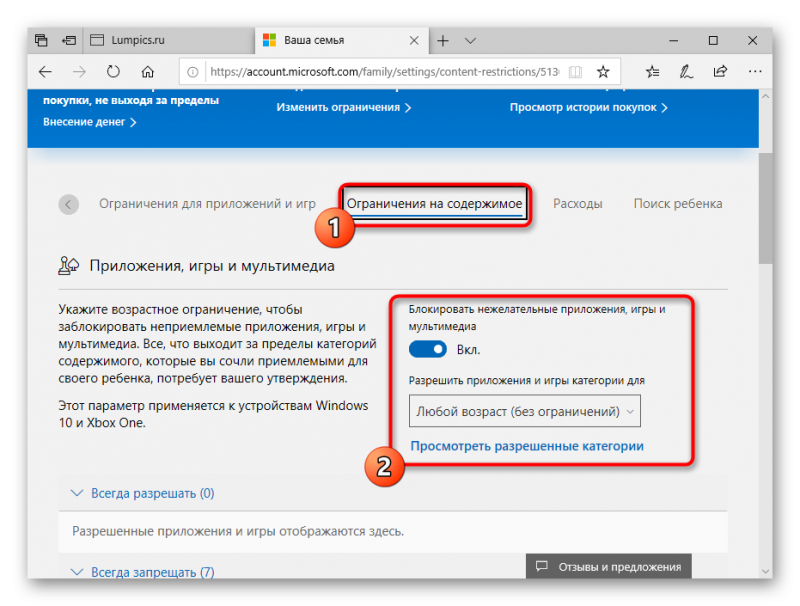Click the site info icon in address bar
The width and height of the screenshot is (800, 606).
click(192, 72)
